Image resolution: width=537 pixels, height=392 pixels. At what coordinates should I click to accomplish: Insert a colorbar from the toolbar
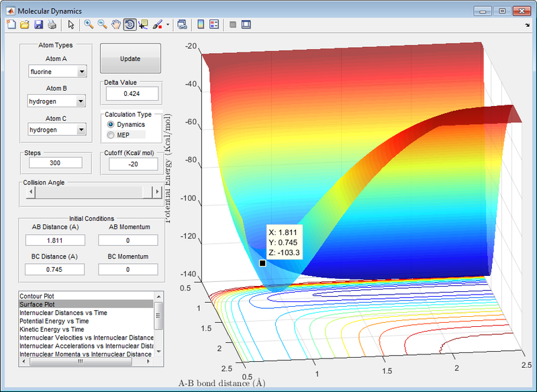(x=200, y=25)
